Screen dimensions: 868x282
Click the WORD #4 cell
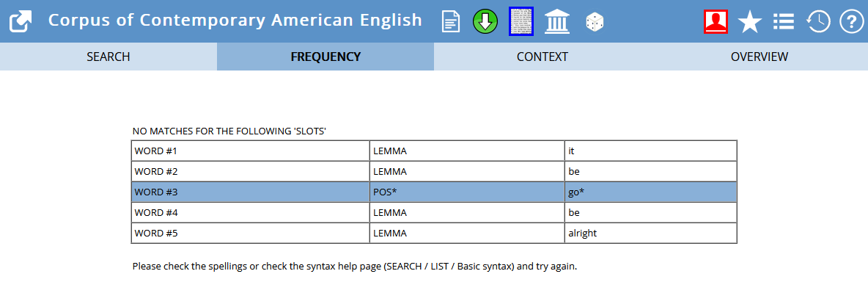click(x=250, y=212)
